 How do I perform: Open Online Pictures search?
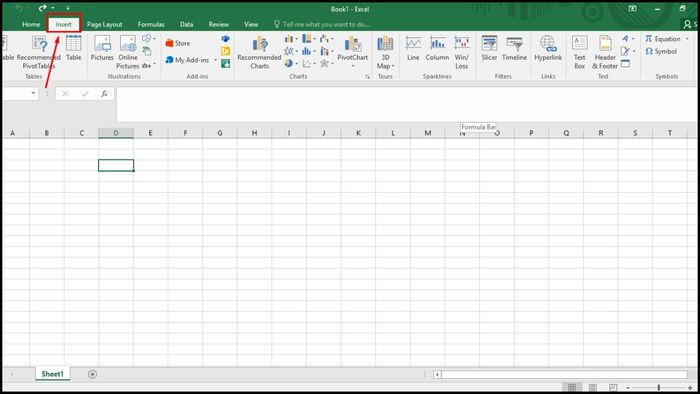128,53
